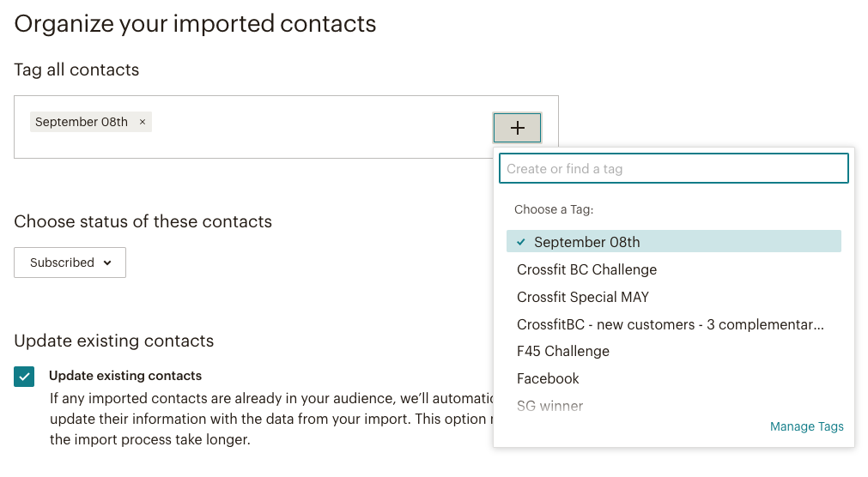Click the bold Update existing contacts label
The image size is (868, 477).
(x=125, y=376)
